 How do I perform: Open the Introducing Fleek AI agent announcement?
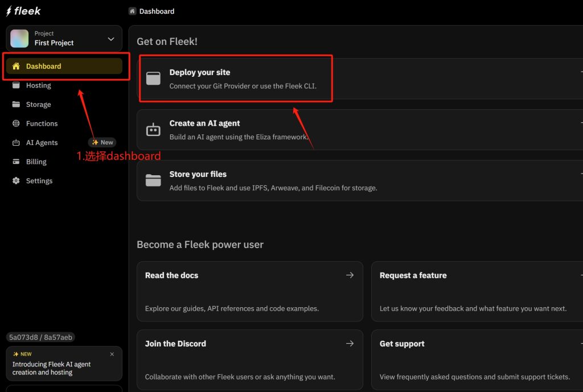64,364
